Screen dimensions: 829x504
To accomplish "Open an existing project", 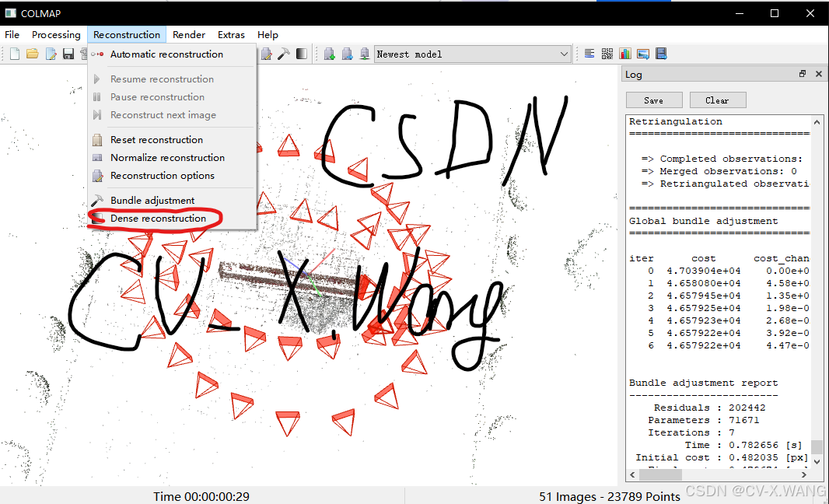I will (x=31, y=53).
